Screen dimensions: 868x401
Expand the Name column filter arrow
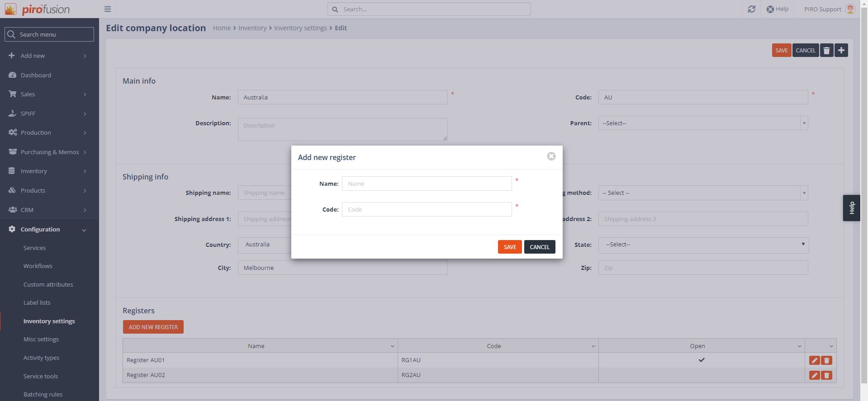pos(392,346)
